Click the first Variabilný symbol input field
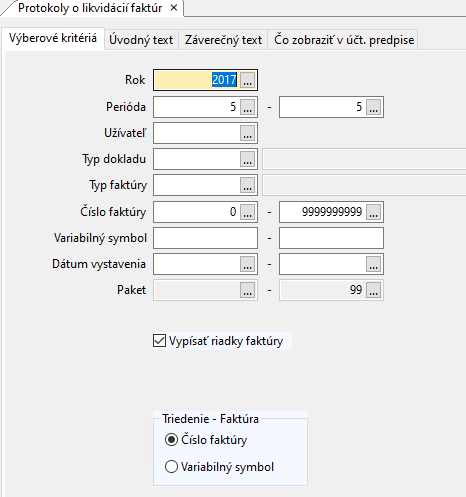This screenshot has width=466, height=497. pyautogui.click(x=205, y=238)
